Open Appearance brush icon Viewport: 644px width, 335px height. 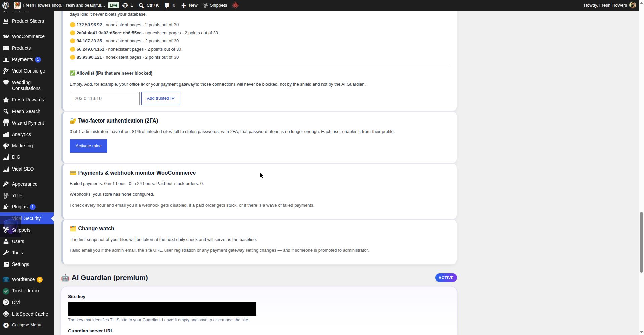click(x=6, y=184)
